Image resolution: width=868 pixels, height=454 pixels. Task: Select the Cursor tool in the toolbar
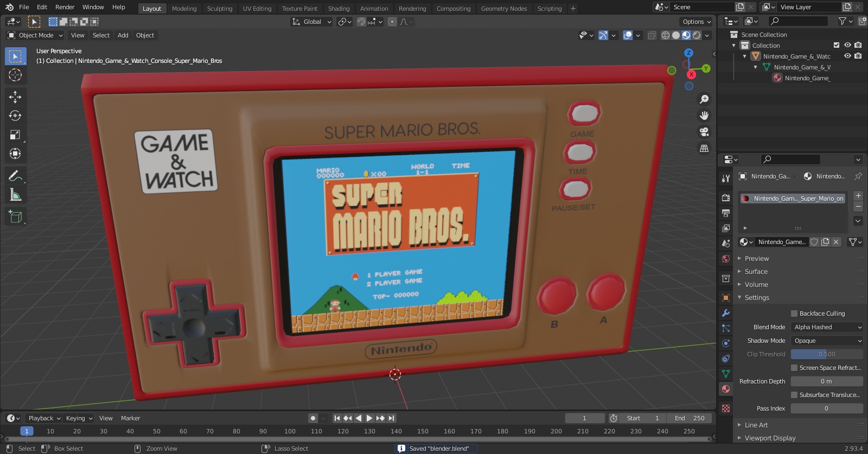(x=15, y=75)
